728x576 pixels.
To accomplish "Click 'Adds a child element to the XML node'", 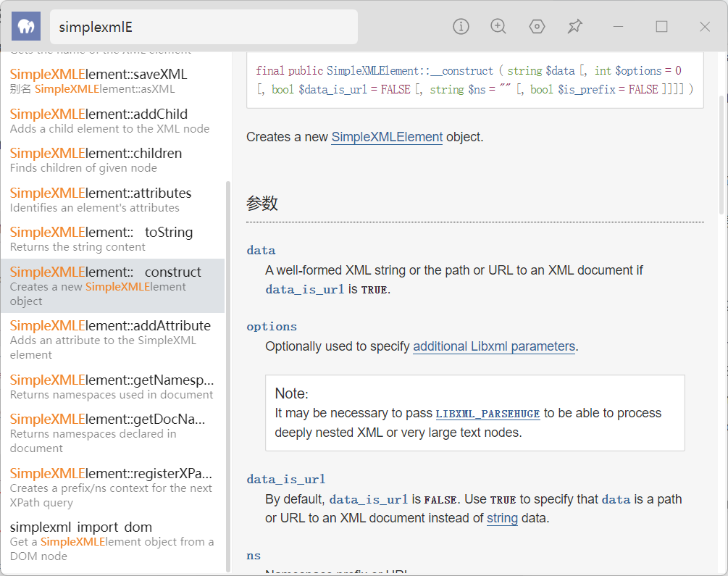I will [x=109, y=129].
